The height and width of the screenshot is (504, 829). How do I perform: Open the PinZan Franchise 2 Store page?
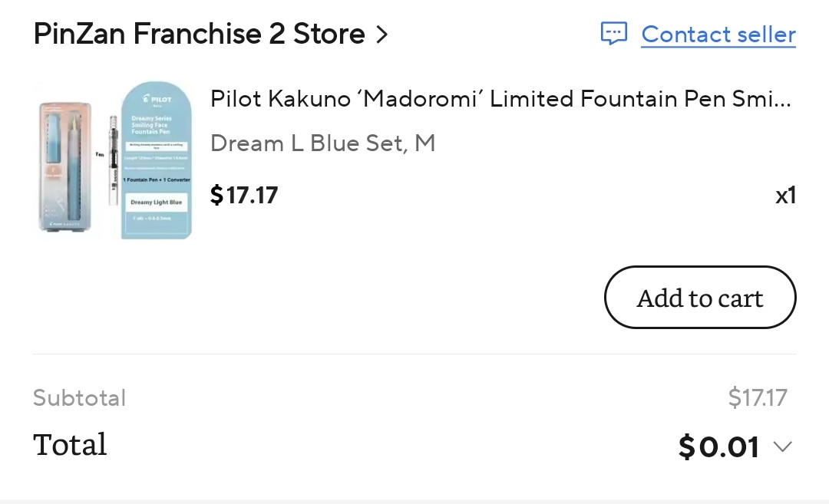199,35
